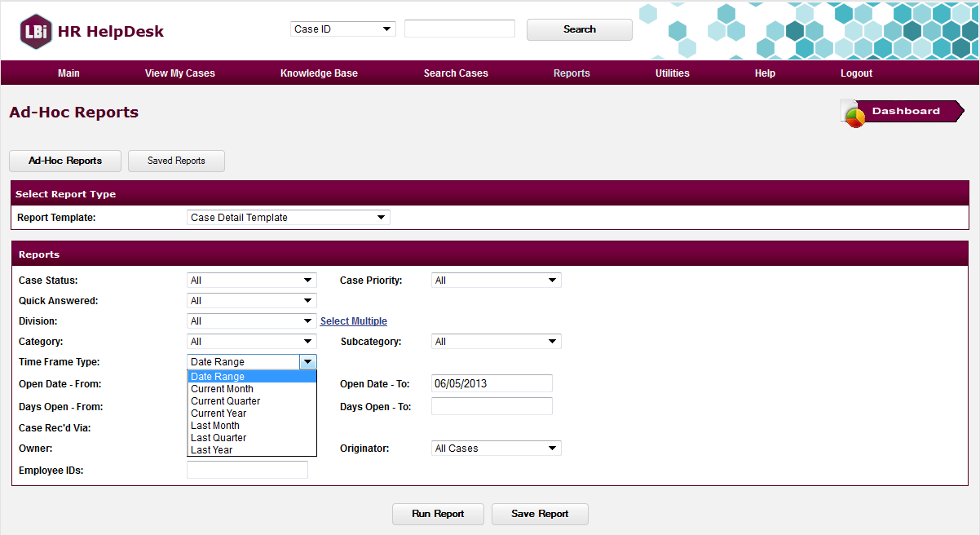The height and width of the screenshot is (535, 980).
Task: Click the Run Report button
Action: tap(438, 514)
